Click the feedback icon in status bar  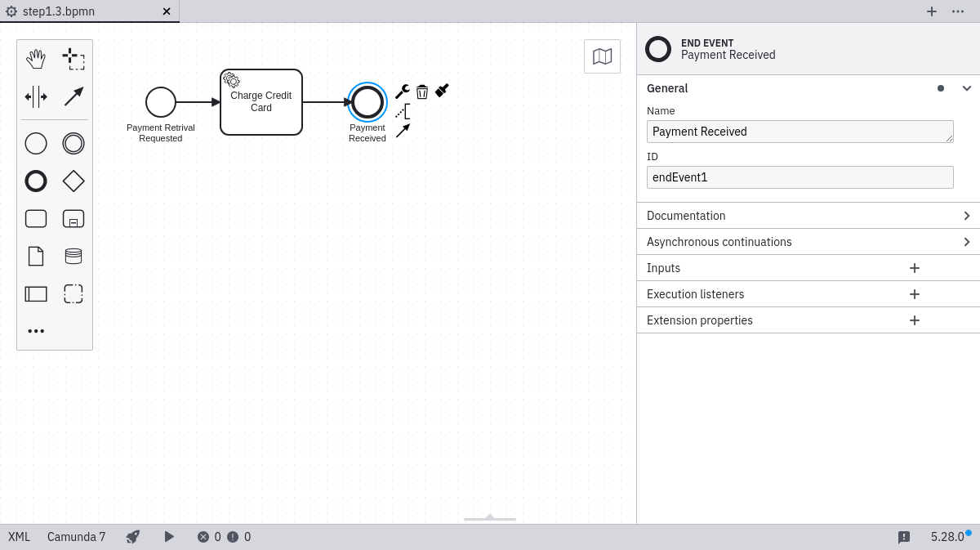point(904,537)
